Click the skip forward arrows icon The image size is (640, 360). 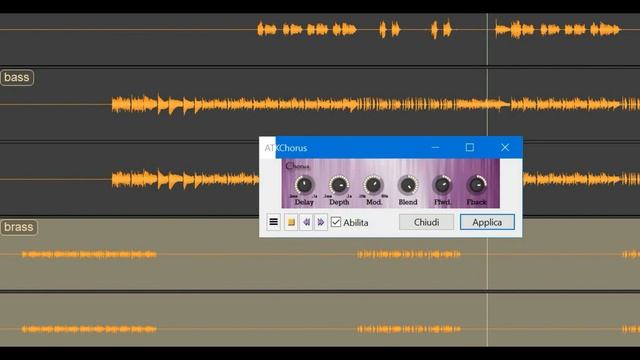[321, 222]
